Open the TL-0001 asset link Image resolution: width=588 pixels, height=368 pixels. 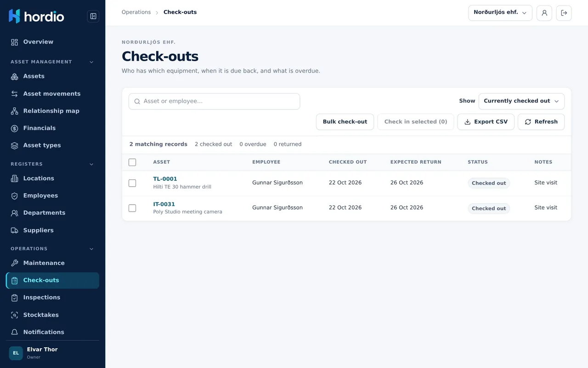click(165, 179)
